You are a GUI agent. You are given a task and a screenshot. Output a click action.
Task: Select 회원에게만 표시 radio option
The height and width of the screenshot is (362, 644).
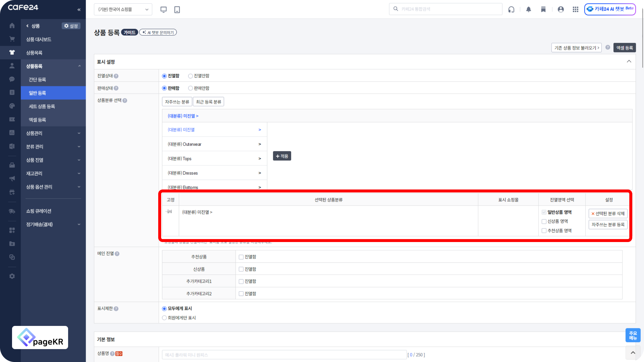(164, 318)
